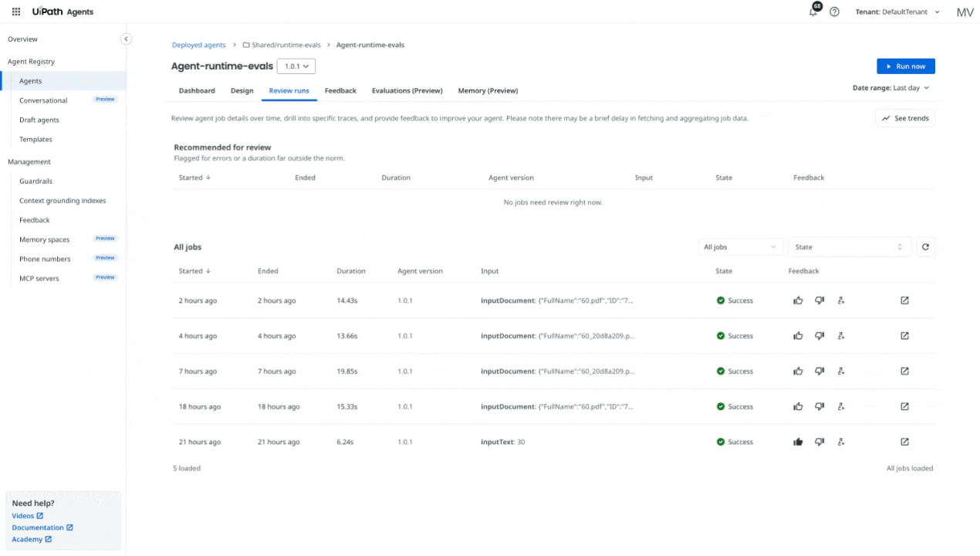Viewport: 980px width, 556px height.
Task: Open the Documentation help link
Action: [42, 527]
